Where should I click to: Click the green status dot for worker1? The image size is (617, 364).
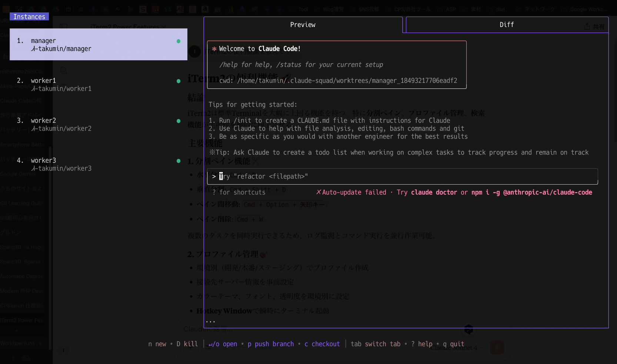coord(179,81)
